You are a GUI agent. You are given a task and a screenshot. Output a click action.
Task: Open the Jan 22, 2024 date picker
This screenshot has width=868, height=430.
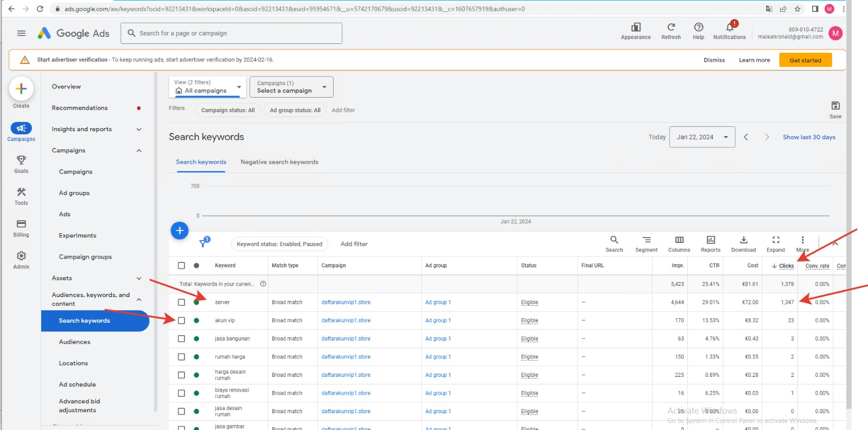702,137
